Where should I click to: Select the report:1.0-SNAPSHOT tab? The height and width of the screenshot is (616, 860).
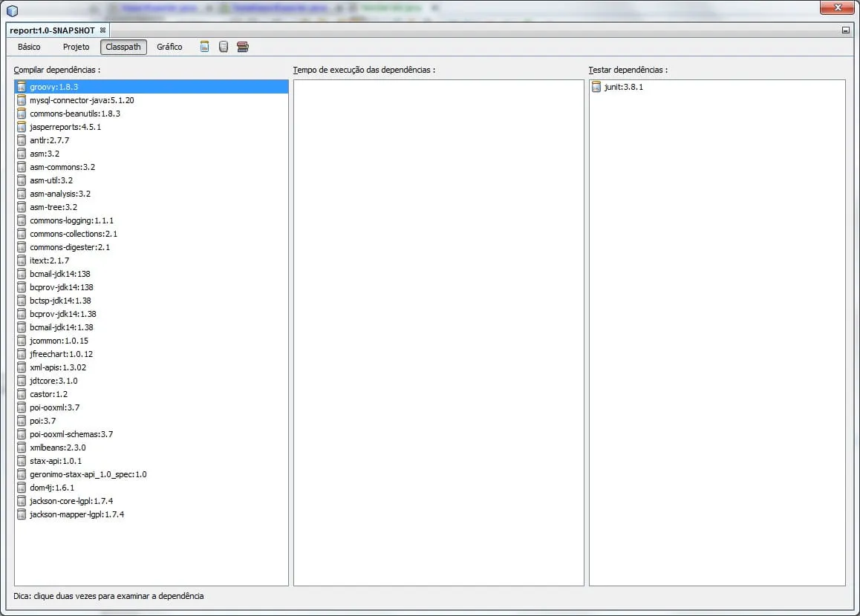tap(52, 30)
